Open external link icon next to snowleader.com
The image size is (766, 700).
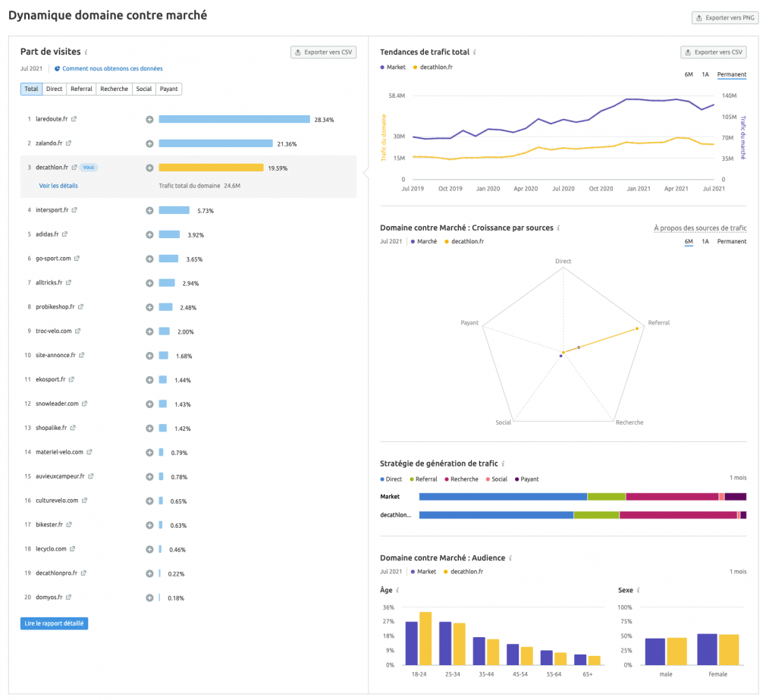point(84,403)
